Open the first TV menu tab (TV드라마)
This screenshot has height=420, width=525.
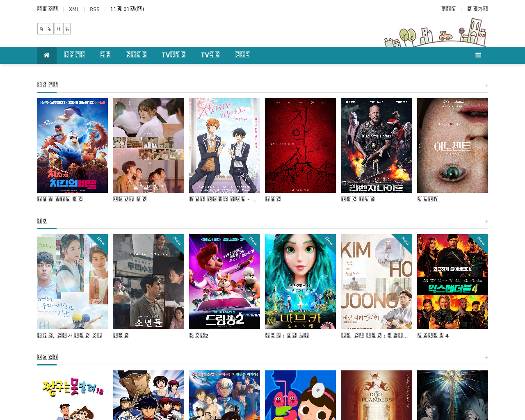[x=173, y=55]
